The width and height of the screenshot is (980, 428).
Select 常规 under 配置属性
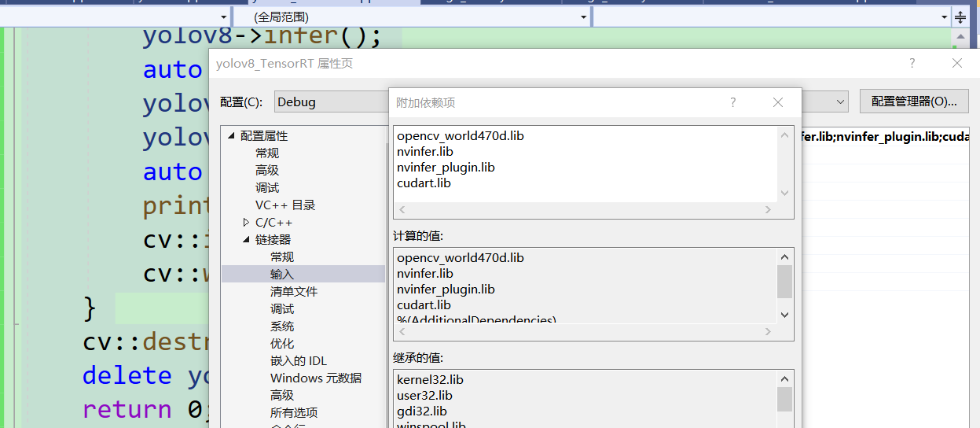click(267, 153)
